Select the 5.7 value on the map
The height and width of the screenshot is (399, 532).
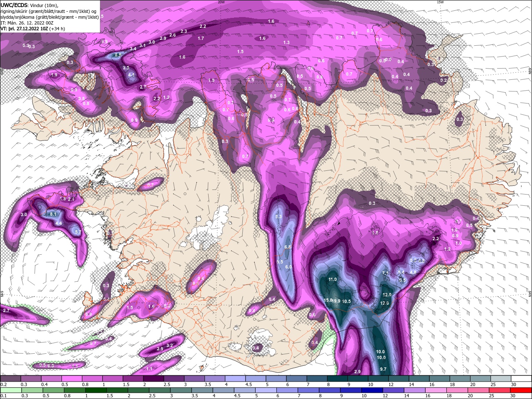77,232
